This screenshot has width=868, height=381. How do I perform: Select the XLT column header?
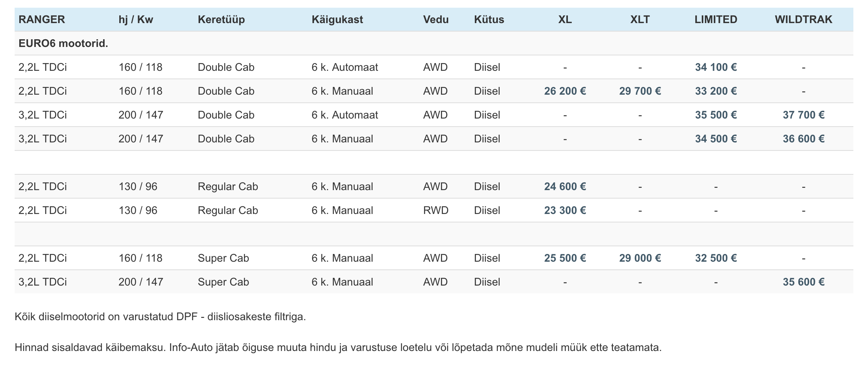[640, 20]
